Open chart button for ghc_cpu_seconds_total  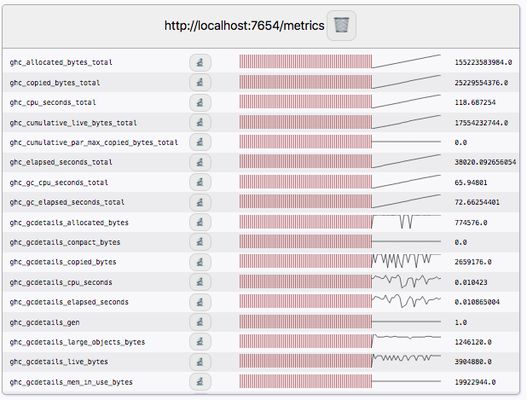[x=200, y=103]
